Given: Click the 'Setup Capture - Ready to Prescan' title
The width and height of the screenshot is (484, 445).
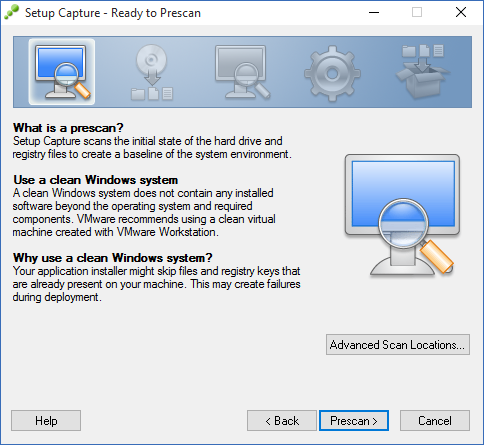Looking at the screenshot, I should [x=113, y=13].
